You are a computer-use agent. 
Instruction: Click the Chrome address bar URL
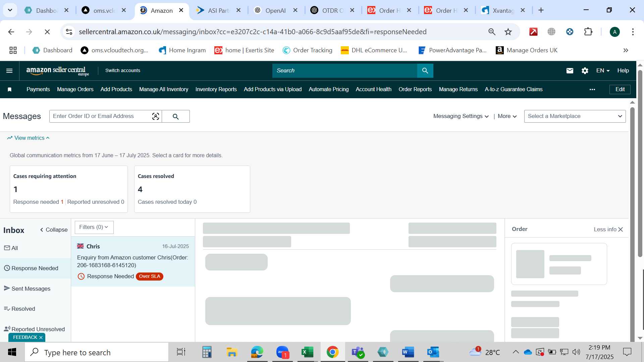pos(253,32)
